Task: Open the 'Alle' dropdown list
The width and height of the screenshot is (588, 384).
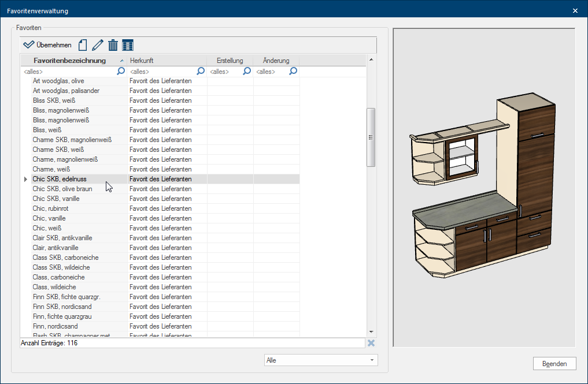Action: [320, 360]
